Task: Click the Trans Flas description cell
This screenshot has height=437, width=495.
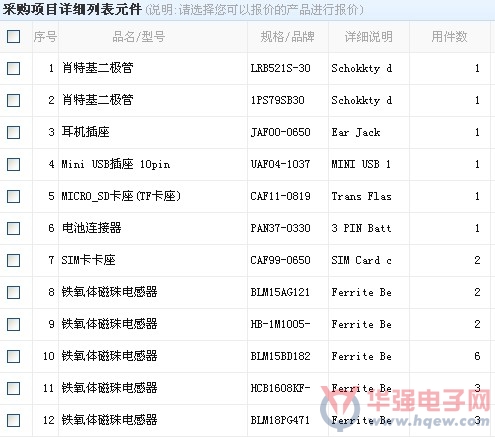Action: [x=361, y=196]
